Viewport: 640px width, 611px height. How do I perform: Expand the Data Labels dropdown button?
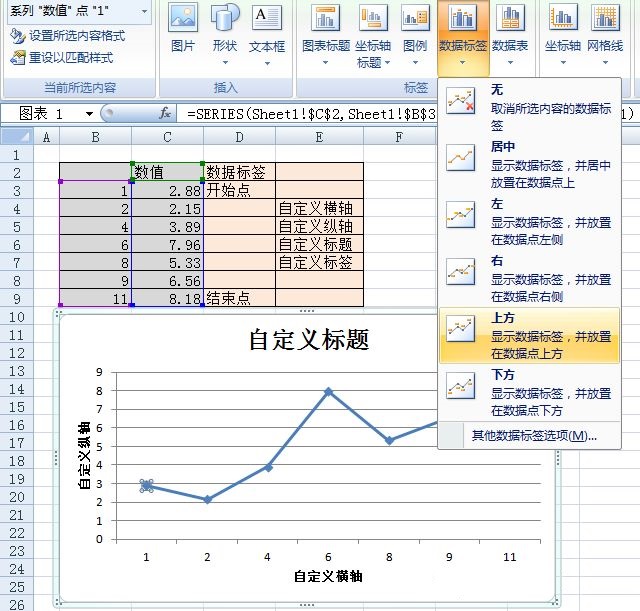coord(462,62)
